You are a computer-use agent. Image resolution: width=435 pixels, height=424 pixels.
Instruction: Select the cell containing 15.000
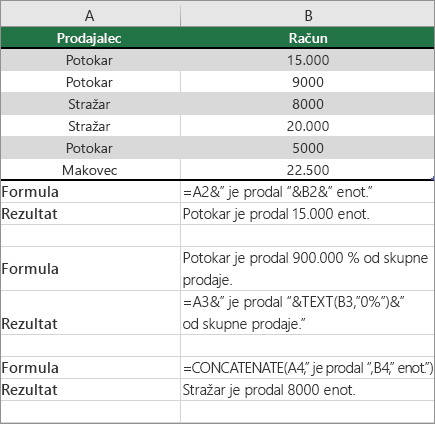click(307, 60)
